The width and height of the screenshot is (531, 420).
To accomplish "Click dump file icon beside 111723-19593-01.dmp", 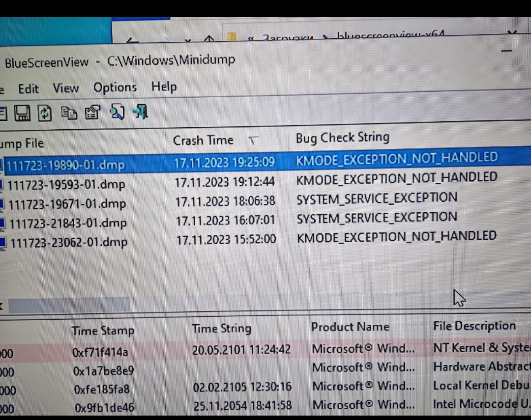I will tap(2, 185).
